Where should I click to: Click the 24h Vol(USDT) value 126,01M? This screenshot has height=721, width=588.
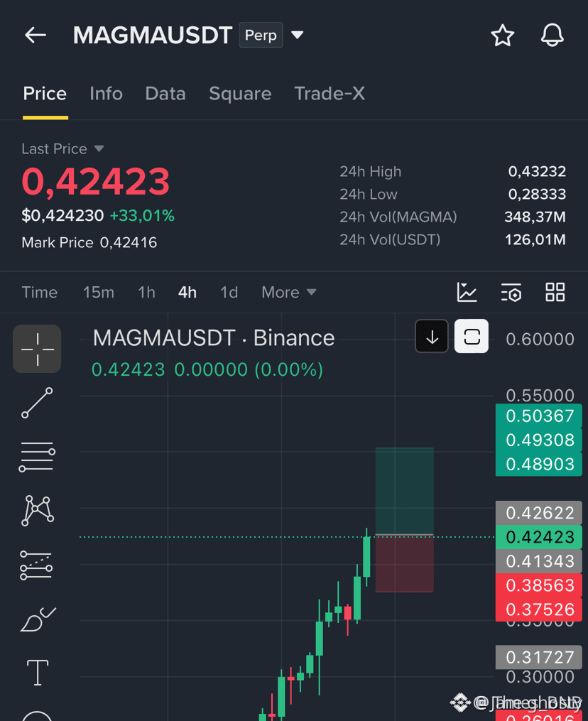click(535, 239)
